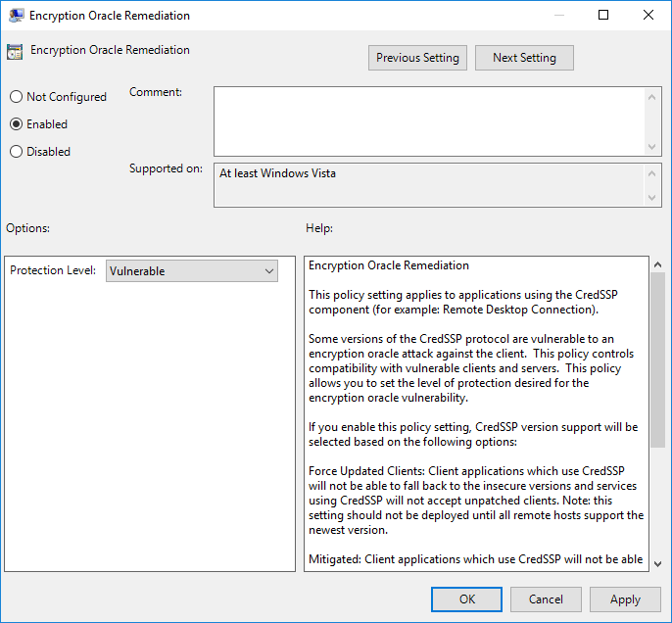
Task: Jump to Next Setting
Action: [x=524, y=58]
